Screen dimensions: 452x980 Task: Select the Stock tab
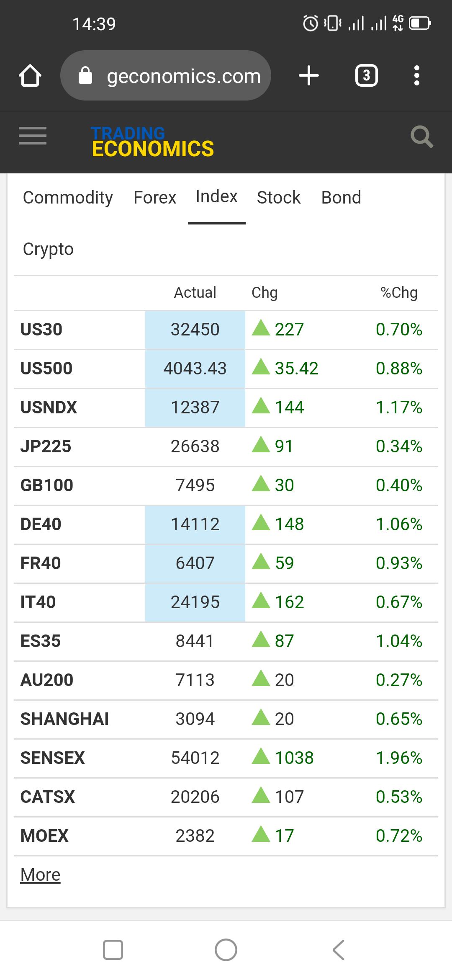[279, 197]
